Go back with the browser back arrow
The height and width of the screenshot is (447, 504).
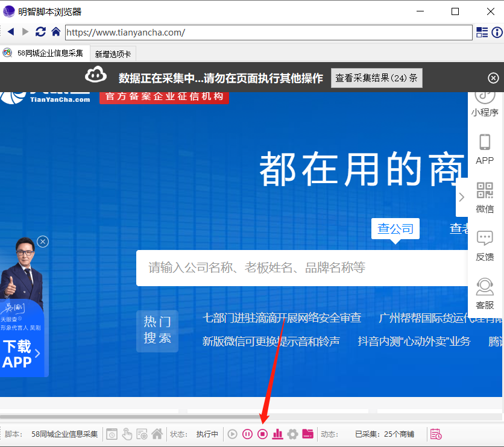(x=11, y=32)
